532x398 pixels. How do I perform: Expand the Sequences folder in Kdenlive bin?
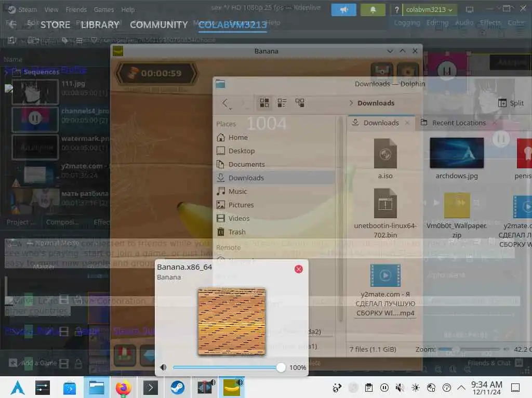(6, 72)
